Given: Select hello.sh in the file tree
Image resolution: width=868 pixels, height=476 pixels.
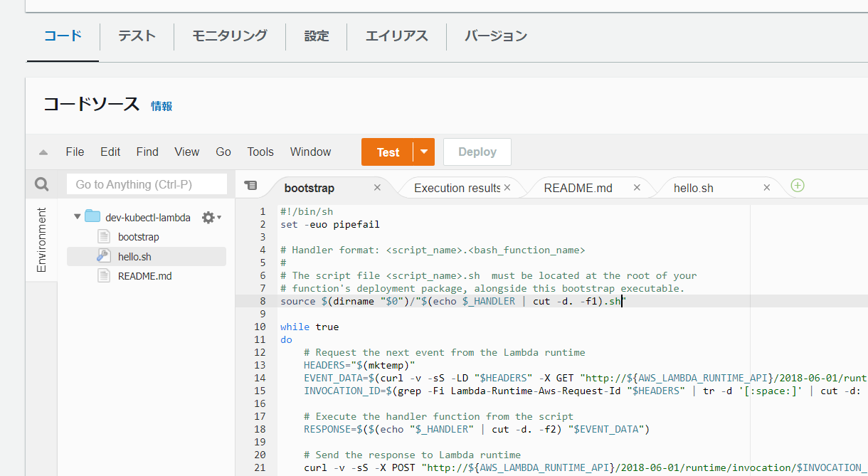Looking at the screenshot, I should pyautogui.click(x=134, y=257).
